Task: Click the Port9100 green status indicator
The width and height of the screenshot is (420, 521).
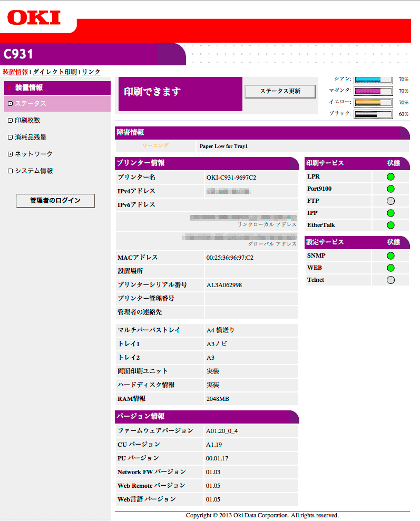Action: 391,189
